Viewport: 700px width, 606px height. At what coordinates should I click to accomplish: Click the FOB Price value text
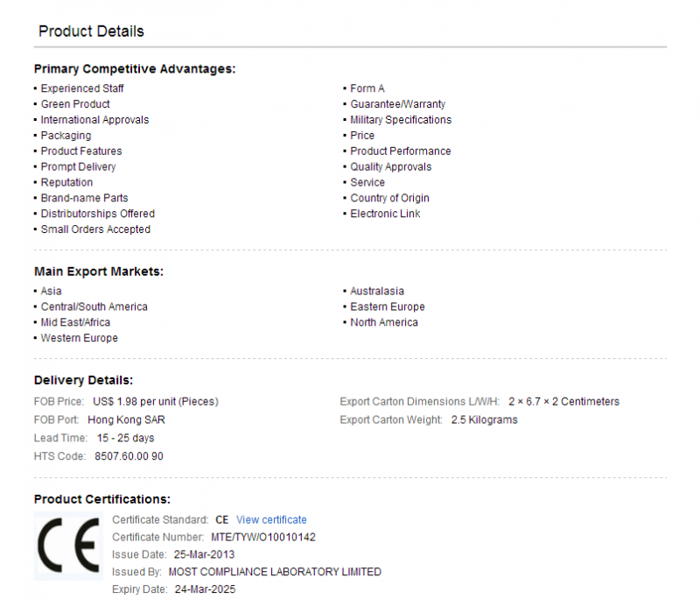click(x=156, y=402)
